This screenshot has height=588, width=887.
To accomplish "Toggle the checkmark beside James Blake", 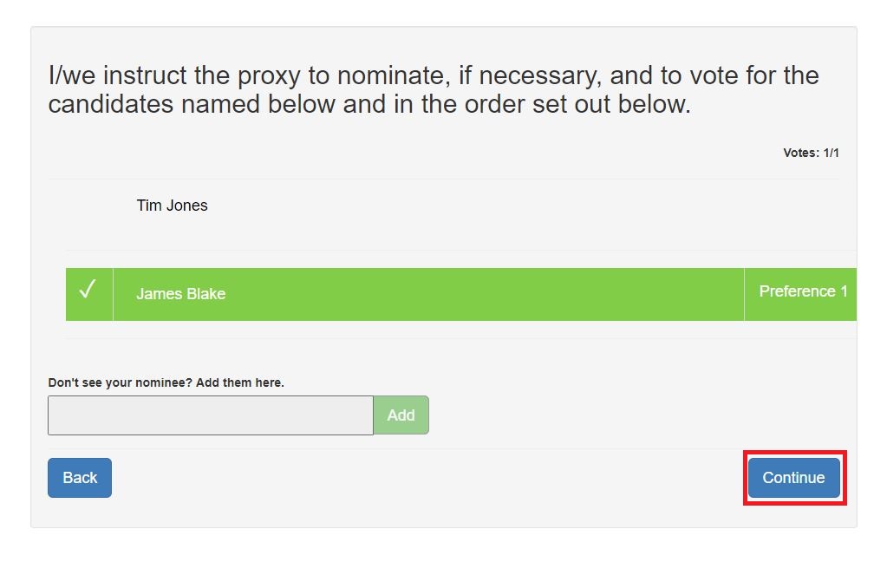I will click(x=88, y=293).
